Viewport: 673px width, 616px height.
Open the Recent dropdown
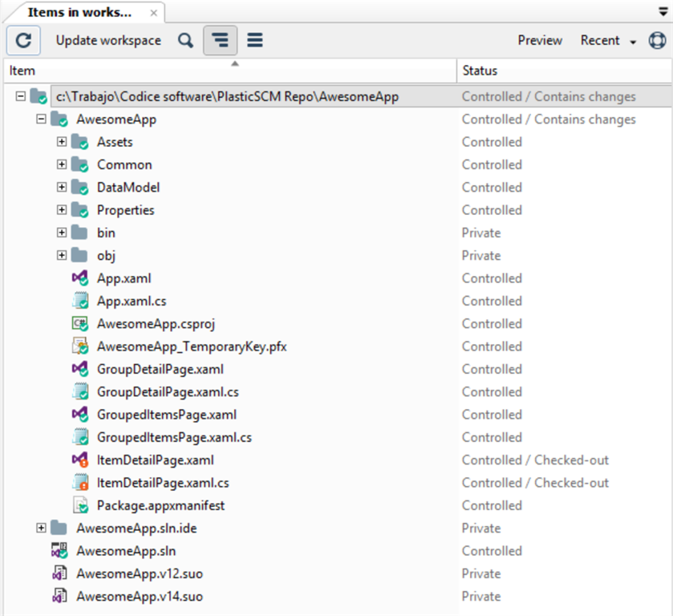[608, 40]
